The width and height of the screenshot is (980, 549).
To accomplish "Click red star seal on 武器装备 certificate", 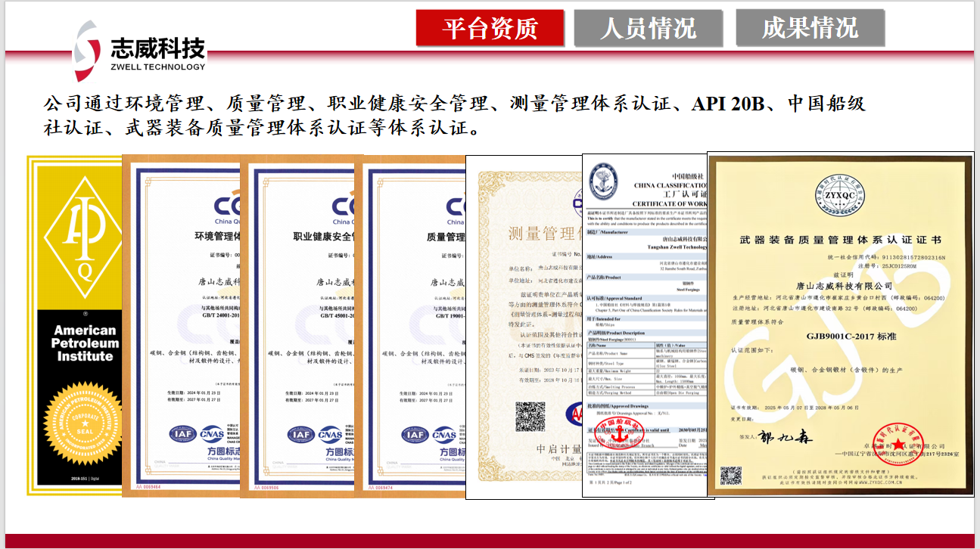I will (899, 445).
